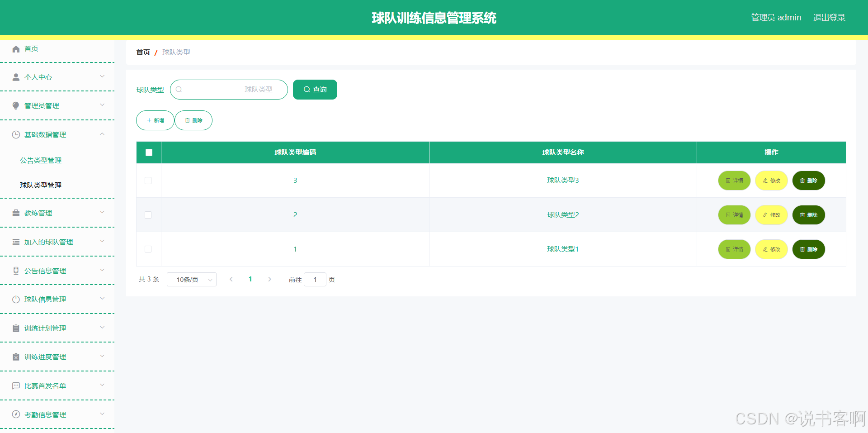
Task: Click 修改 for row 球队类型1
Action: coord(771,249)
